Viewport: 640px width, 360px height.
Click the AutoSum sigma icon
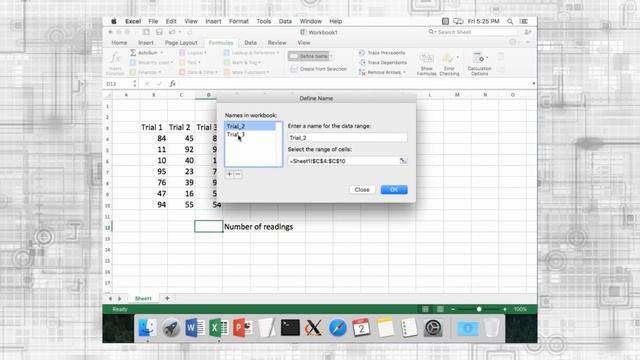(x=133, y=53)
